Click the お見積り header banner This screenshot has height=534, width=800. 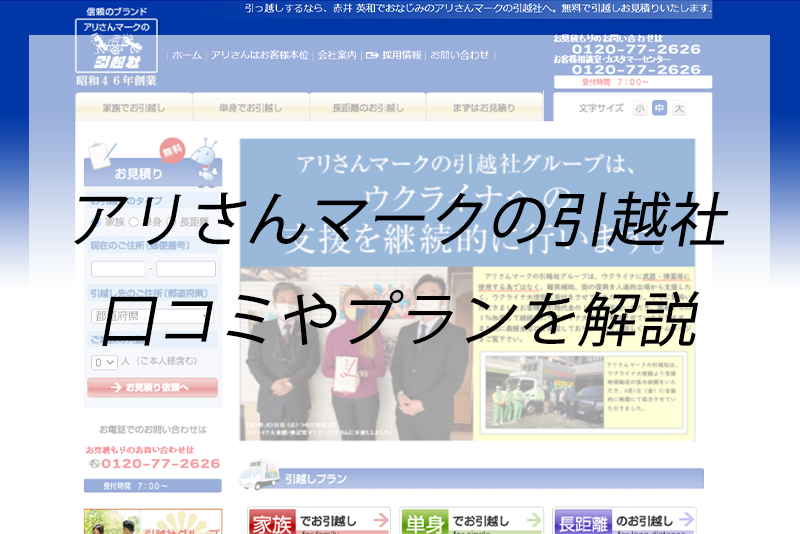click(x=153, y=173)
